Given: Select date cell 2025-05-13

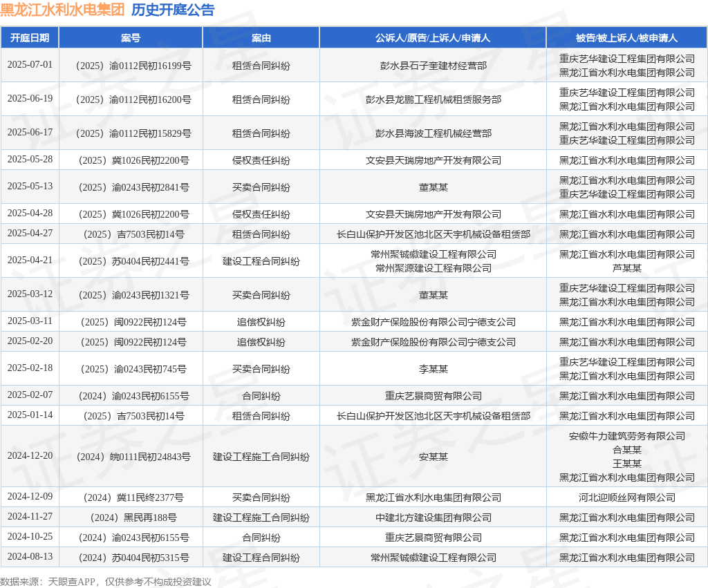Looking at the screenshot, I should click(30, 187).
